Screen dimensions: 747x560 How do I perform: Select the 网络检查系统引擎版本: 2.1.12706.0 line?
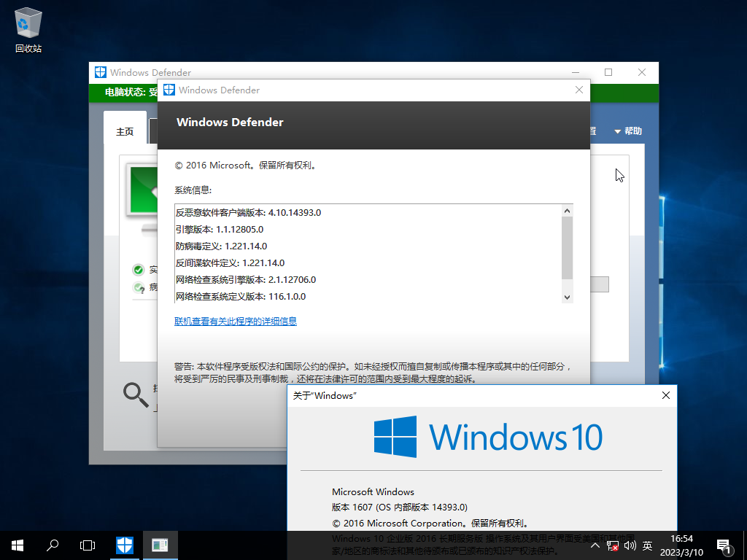(246, 279)
